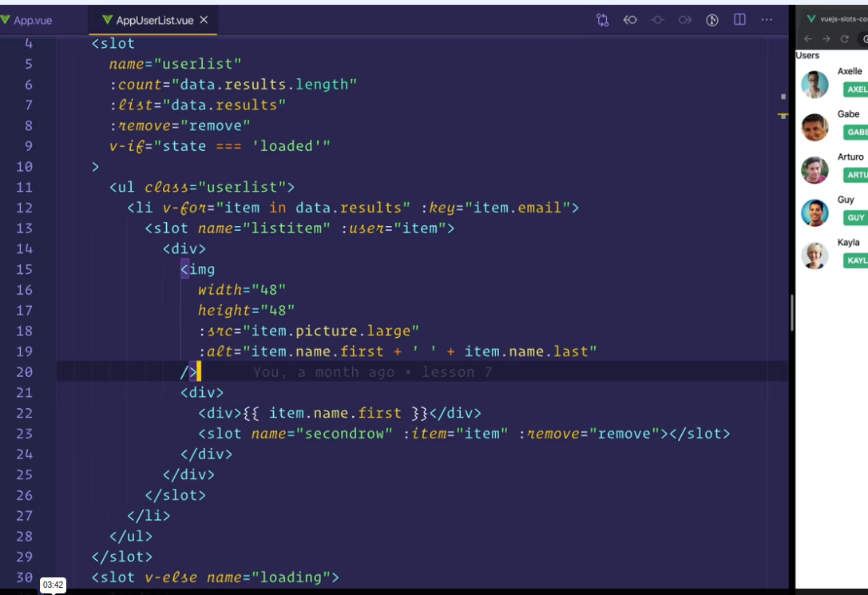This screenshot has width=868, height=595.
Task: Click the name="userlist" attribute on line 5
Action: (x=175, y=64)
